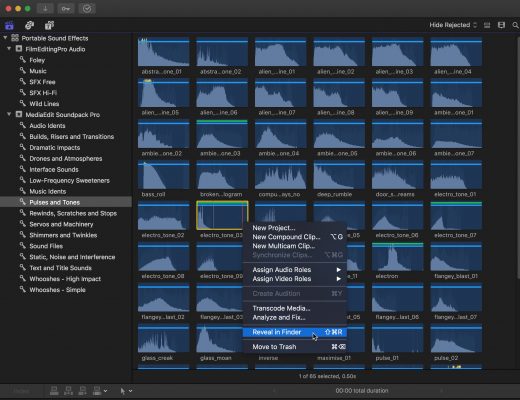520x400 pixels.
Task: Toggle the Libraries sidebar clapperboard icon
Action: tap(9, 25)
